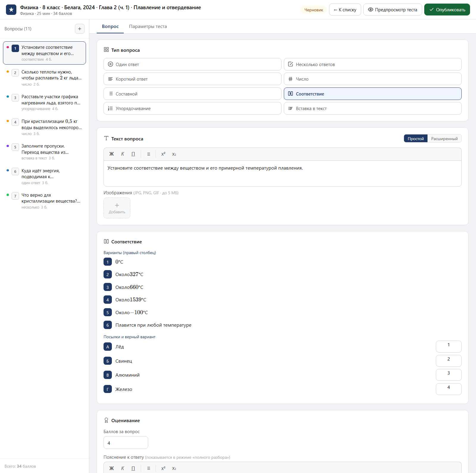The width and height of the screenshot is (476, 473).
Task: Click option 3 text 'Около 660°C'
Action: coord(129,287)
